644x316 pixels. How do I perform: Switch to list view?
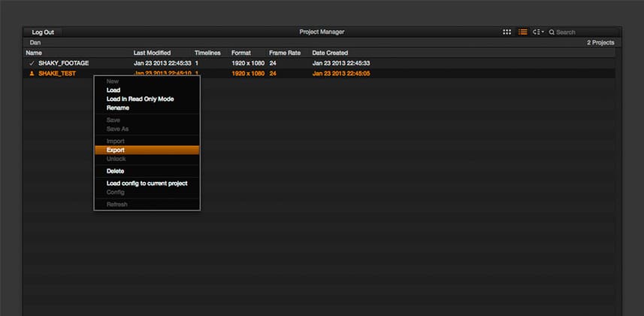click(x=522, y=32)
